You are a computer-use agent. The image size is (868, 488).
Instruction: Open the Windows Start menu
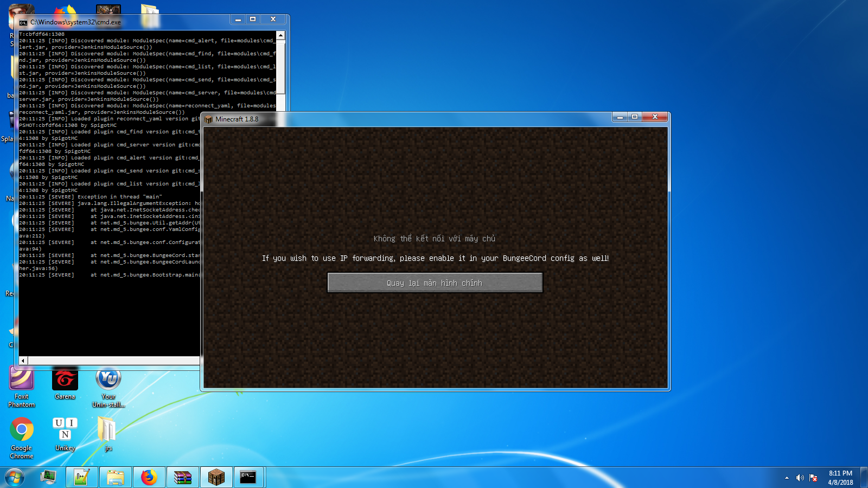15,477
